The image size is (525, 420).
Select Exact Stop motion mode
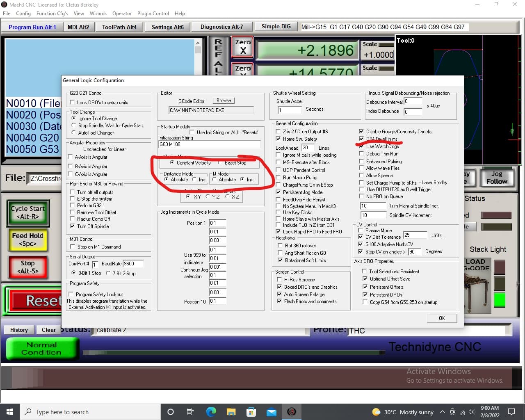(220, 163)
